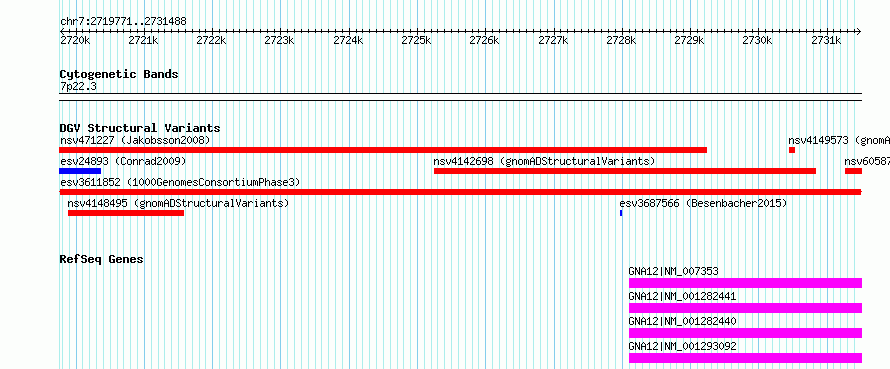Click the 2726k ruler tick label
Viewport: 890px width, 369px height.
click(x=484, y=41)
